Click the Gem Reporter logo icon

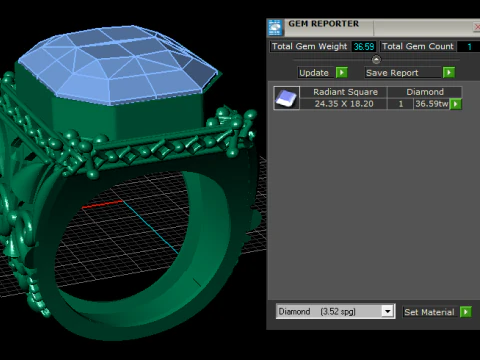(275, 28)
